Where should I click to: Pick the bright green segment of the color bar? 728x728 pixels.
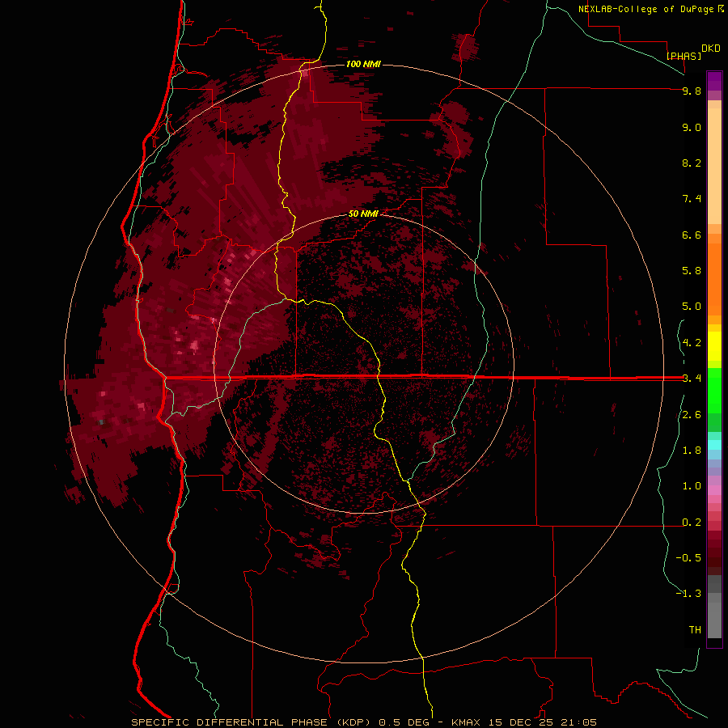pos(714,390)
